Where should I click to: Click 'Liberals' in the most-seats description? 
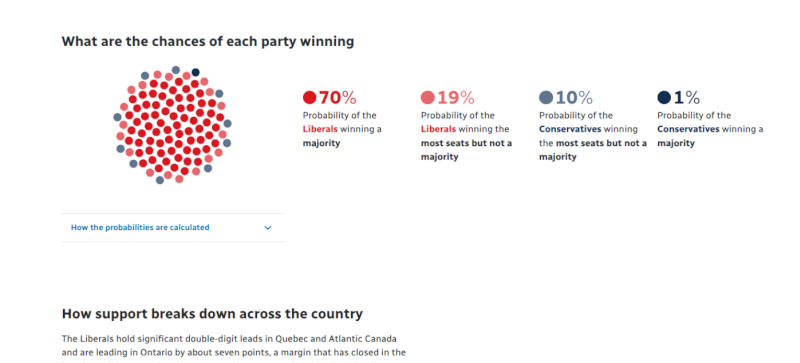[438, 129]
